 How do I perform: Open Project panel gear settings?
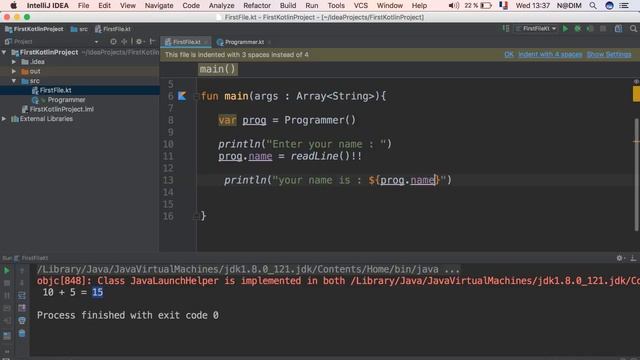[139, 42]
